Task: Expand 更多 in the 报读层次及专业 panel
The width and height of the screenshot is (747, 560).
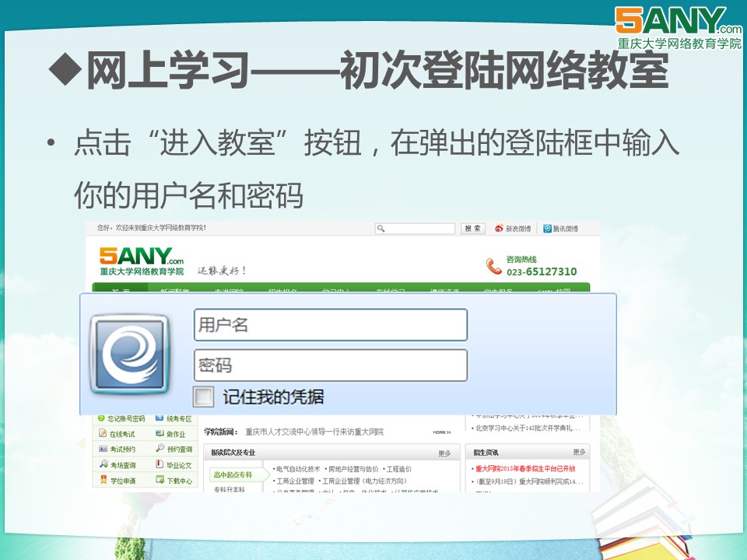Action: (444, 453)
